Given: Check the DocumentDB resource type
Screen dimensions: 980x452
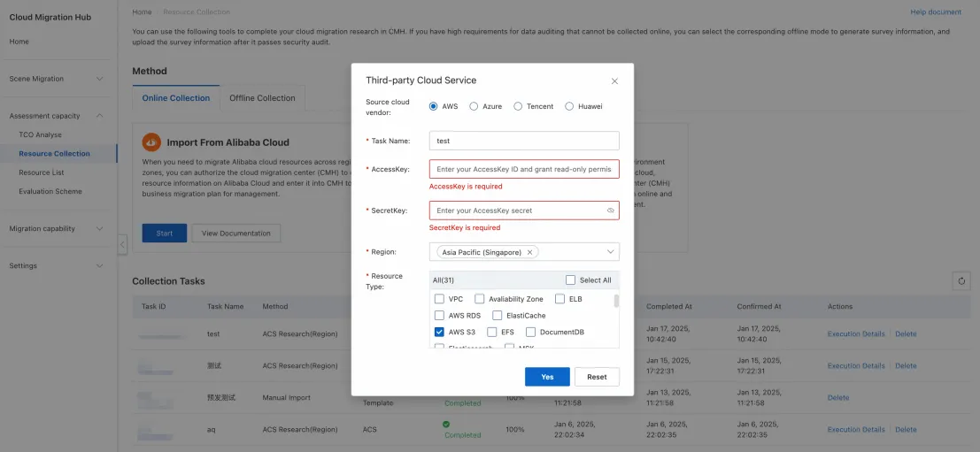Looking at the screenshot, I should [530, 332].
